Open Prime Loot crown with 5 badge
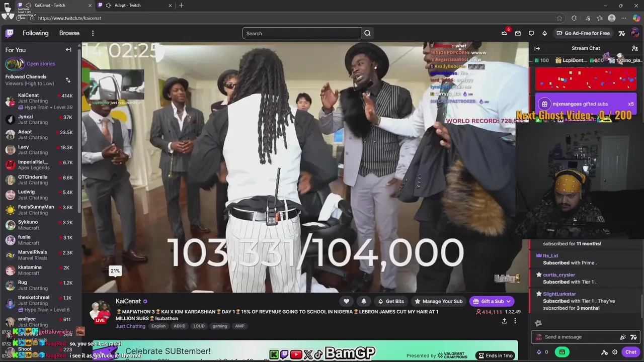 tap(505, 33)
